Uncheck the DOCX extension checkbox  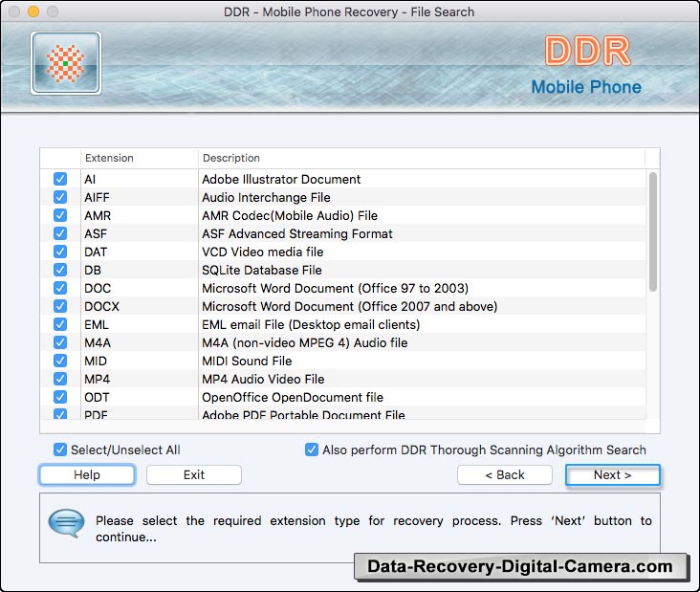click(60, 306)
